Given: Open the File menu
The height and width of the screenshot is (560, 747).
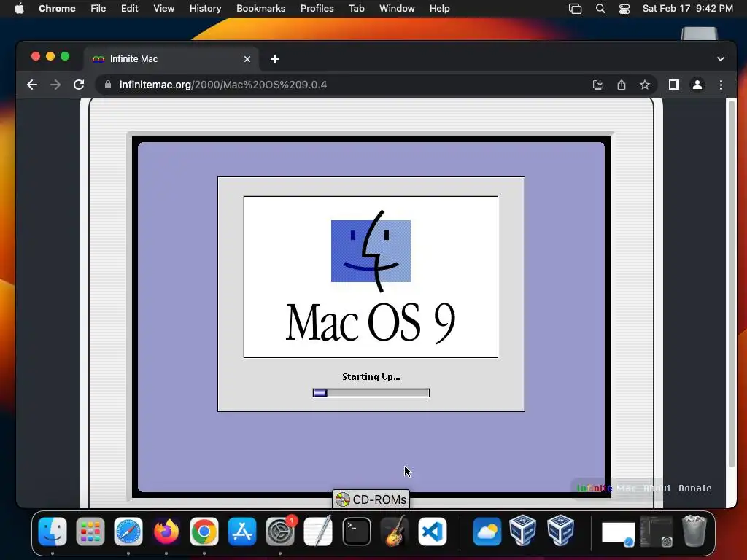Looking at the screenshot, I should pyautogui.click(x=98, y=9).
